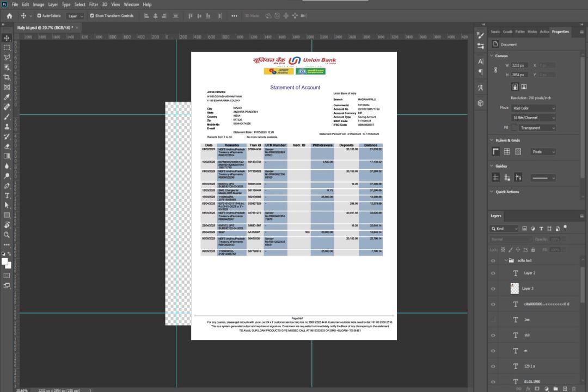The image size is (588, 392).
Task: Select the Zoom tool
Action: coord(7,235)
